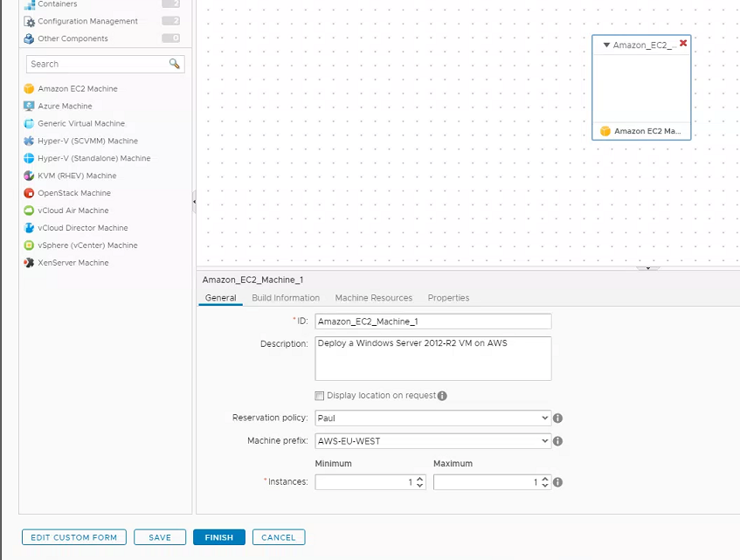
Task: Click the vSphere (vCenter) Machine icon
Action: (x=29, y=245)
